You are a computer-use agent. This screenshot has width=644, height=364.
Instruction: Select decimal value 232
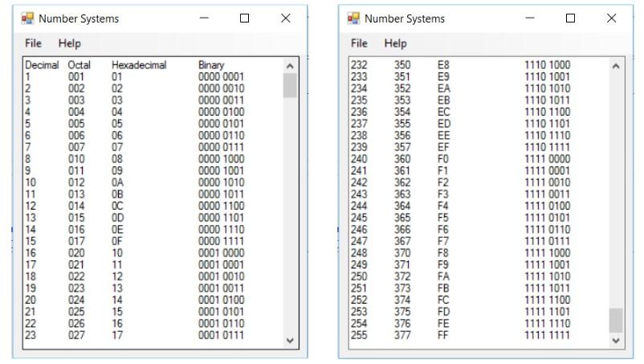pos(359,65)
